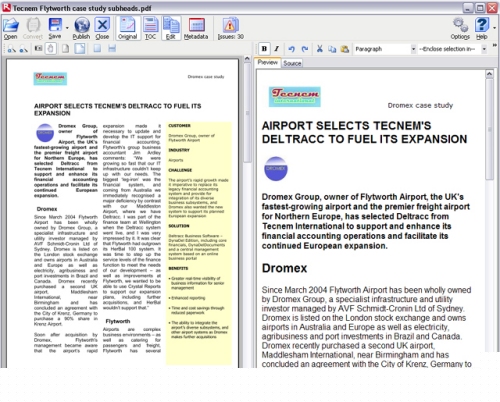Click the preview headline AIRPORT SELECTS TECNEM'S

point(346,126)
